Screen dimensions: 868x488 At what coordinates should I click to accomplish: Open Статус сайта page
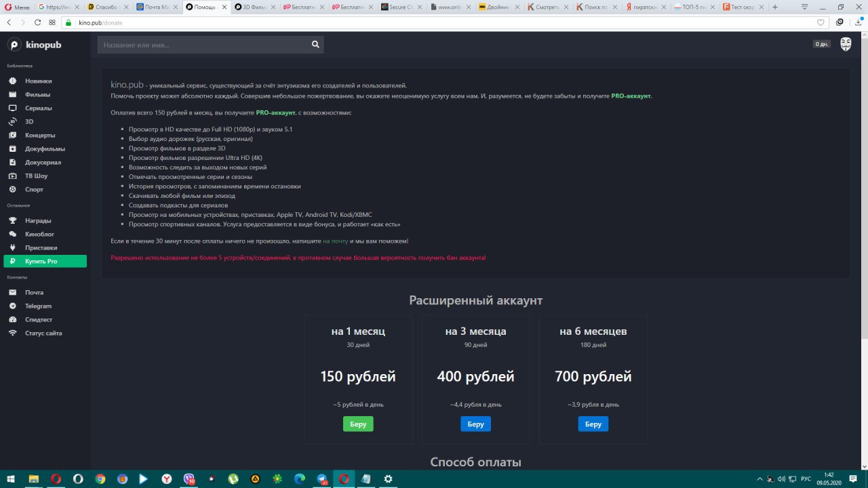(x=43, y=333)
